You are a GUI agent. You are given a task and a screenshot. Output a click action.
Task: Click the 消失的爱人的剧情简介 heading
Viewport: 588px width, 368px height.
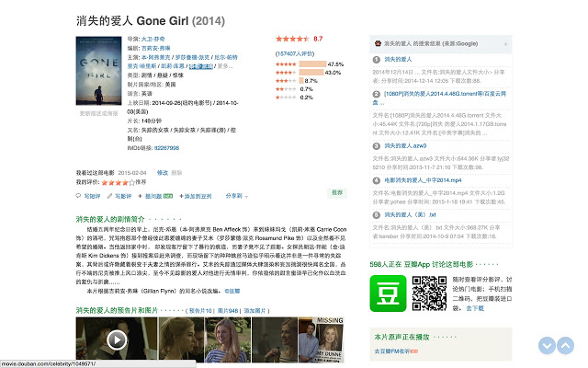110,219
